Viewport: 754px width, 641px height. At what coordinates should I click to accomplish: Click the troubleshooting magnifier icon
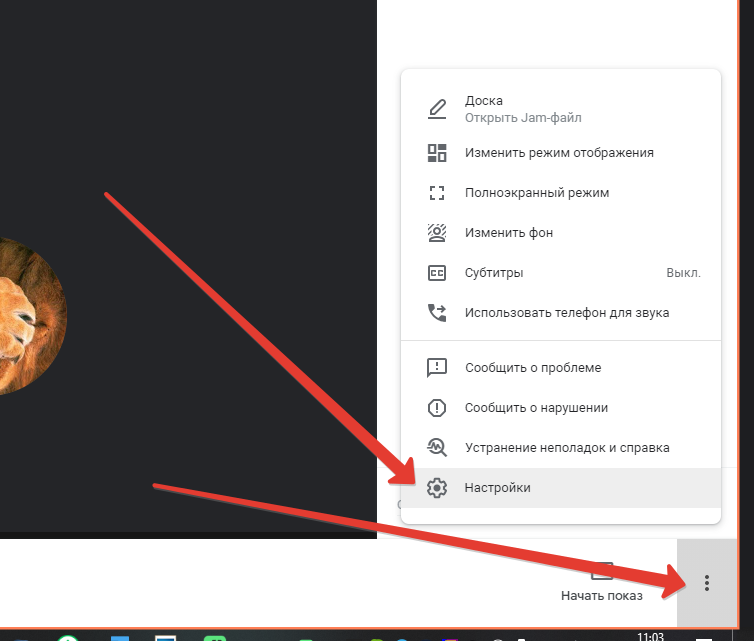[x=437, y=448]
